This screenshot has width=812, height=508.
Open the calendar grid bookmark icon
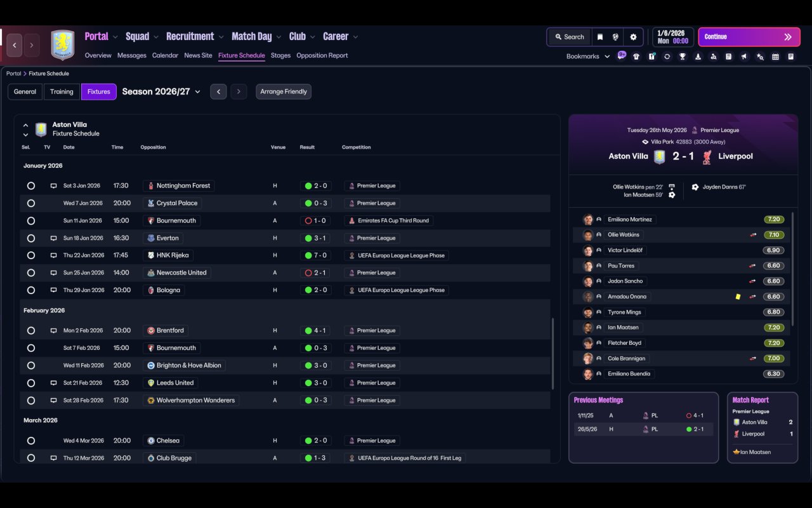click(x=775, y=57)
